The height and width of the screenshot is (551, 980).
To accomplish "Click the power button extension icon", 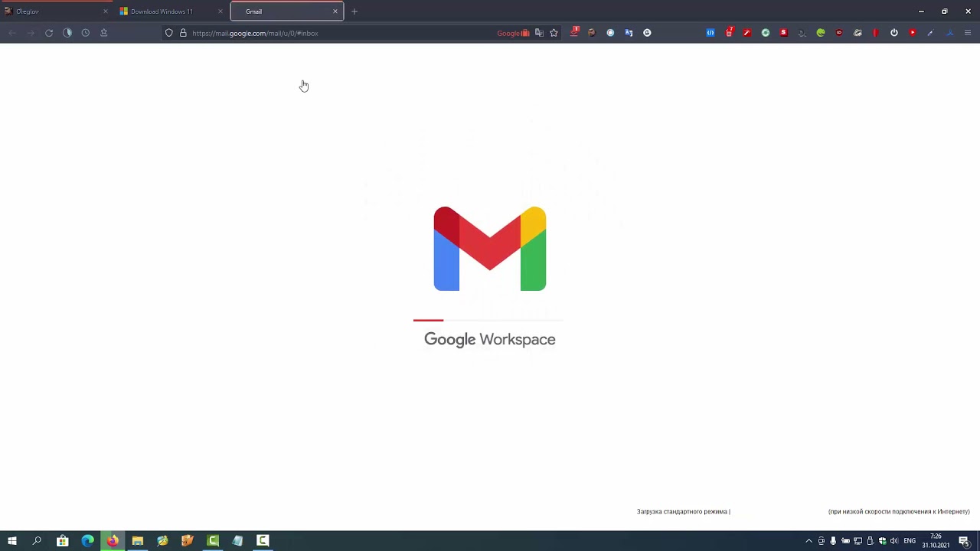I will click(894, 33).
